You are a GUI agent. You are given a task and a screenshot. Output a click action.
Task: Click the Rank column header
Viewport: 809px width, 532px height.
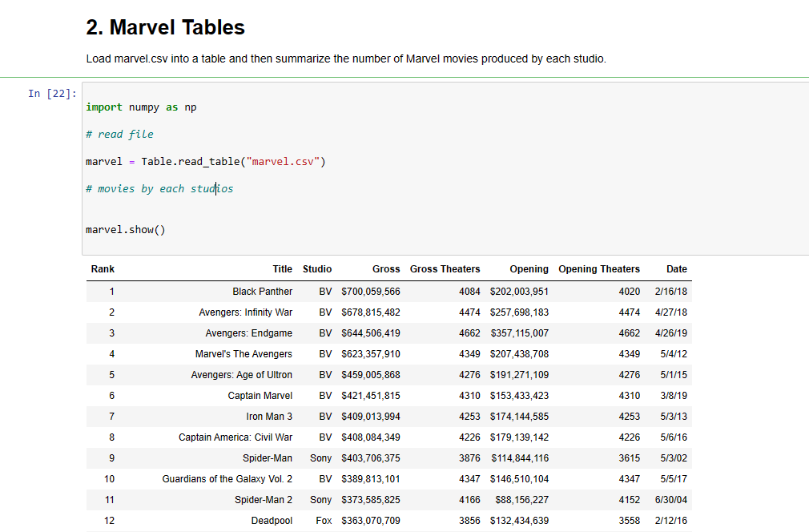tap(103, 269)
